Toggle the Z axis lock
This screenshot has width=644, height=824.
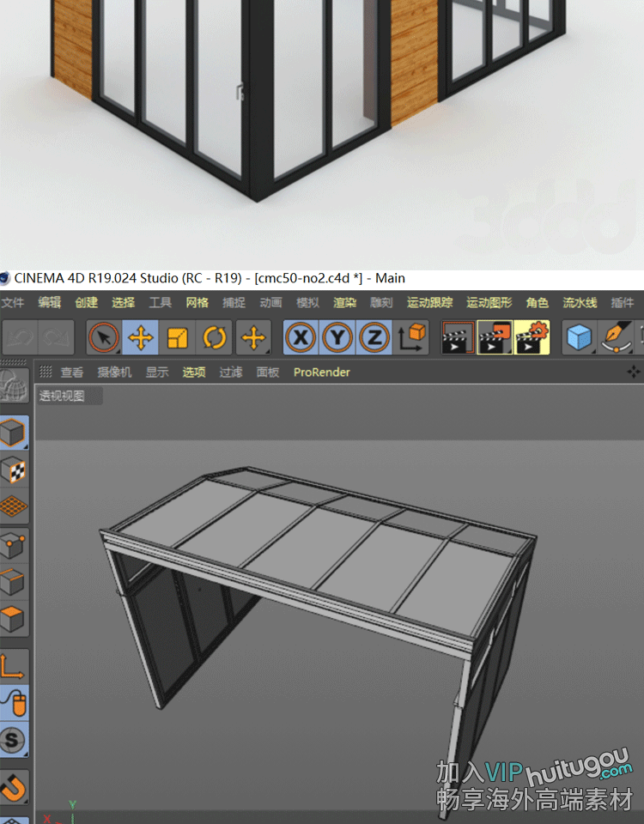point(374,337)
